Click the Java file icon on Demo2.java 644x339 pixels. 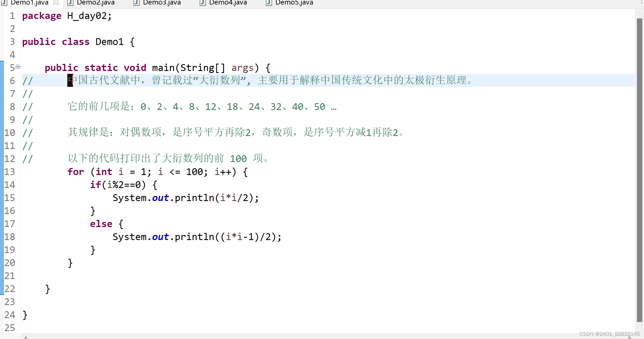tap(70, 3)
